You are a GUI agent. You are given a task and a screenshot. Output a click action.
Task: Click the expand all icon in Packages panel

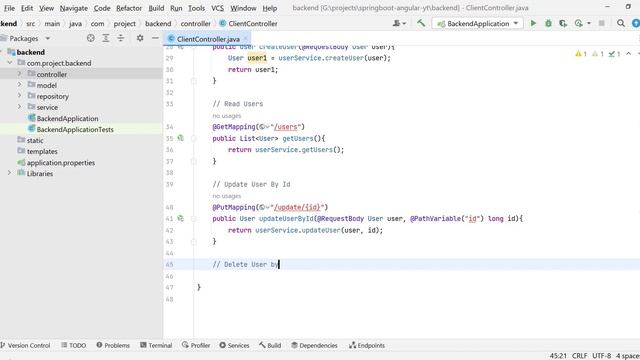106,38
